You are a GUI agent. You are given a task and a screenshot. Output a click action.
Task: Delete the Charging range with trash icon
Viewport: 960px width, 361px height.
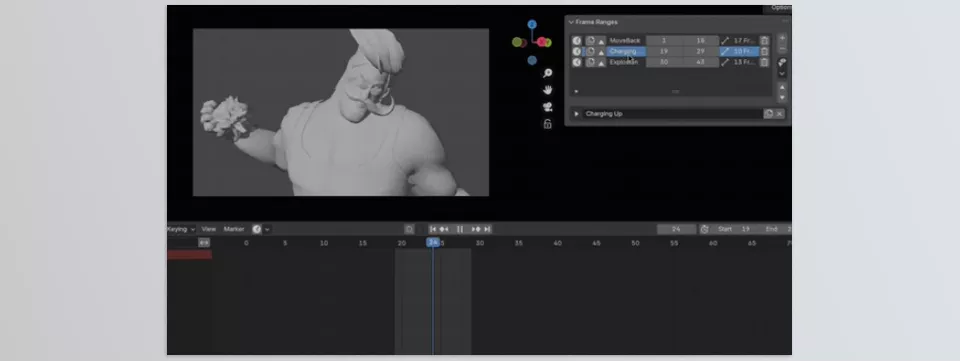(764, 51)
